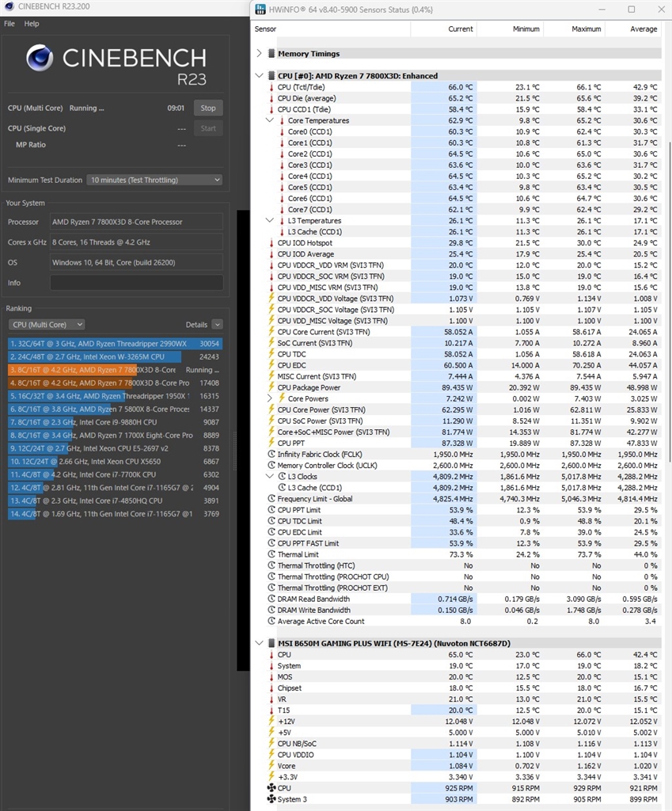Click lightning icon beside CPU EDC

point(271,365)
